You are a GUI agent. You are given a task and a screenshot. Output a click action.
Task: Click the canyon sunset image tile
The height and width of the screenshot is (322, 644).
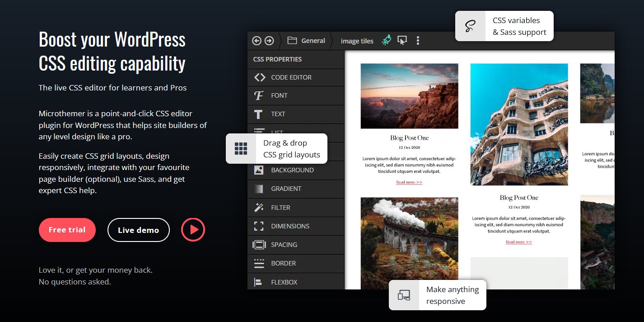click(409, 96)
